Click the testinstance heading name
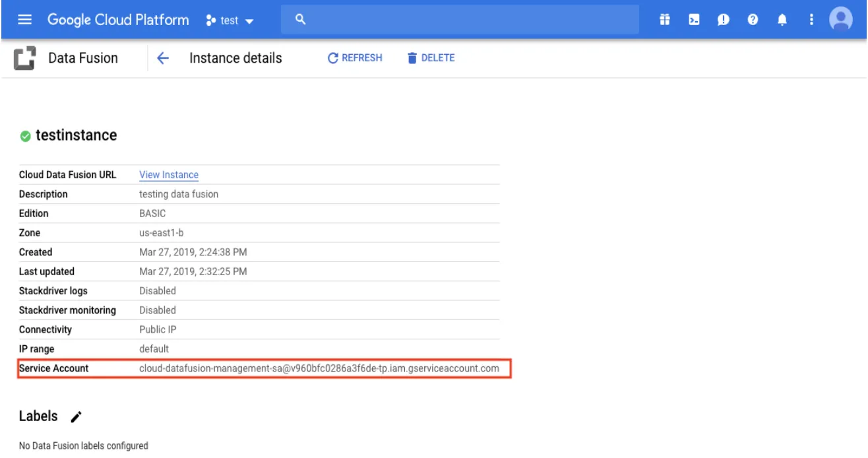 [x=76, y=135]
